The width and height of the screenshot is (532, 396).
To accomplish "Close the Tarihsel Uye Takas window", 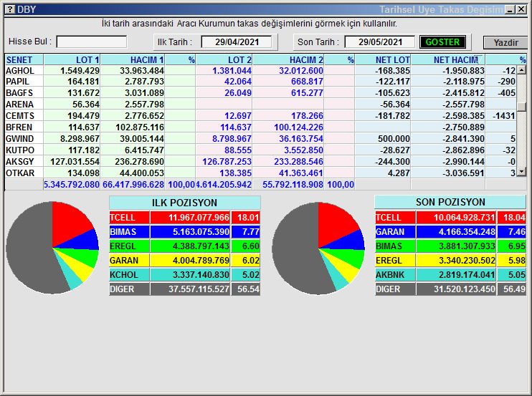I will [x=521, y=9].
